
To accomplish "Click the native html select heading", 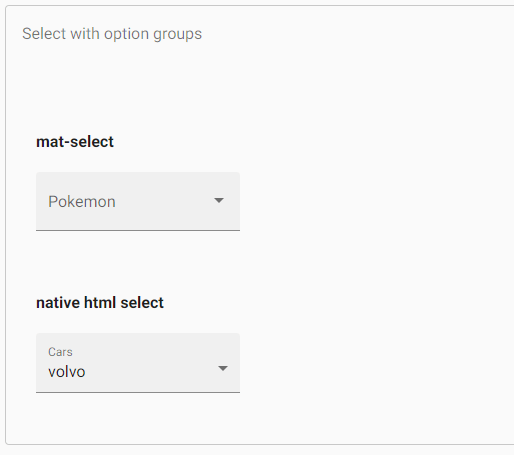I will (100, 303).
